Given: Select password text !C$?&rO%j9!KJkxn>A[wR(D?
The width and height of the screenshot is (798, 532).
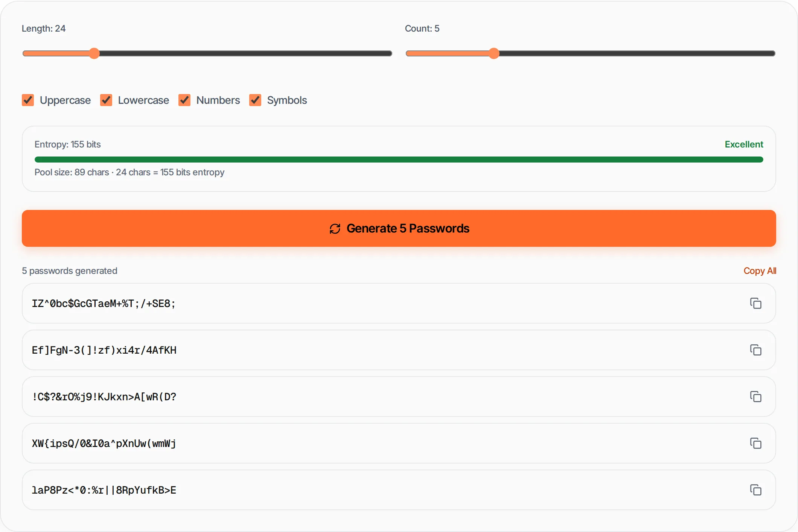Looking at the screenshot, I should pyautogui.click(x=104, y=397).
